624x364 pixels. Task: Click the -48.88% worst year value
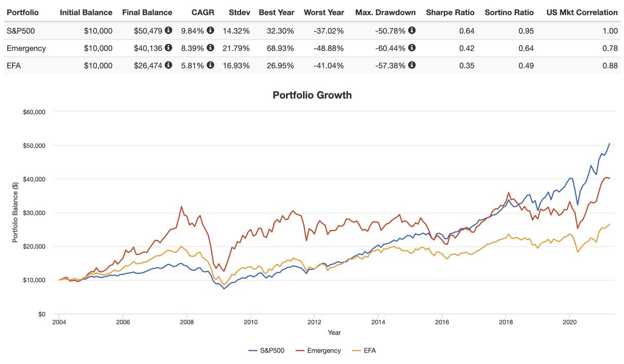[329, 48]
